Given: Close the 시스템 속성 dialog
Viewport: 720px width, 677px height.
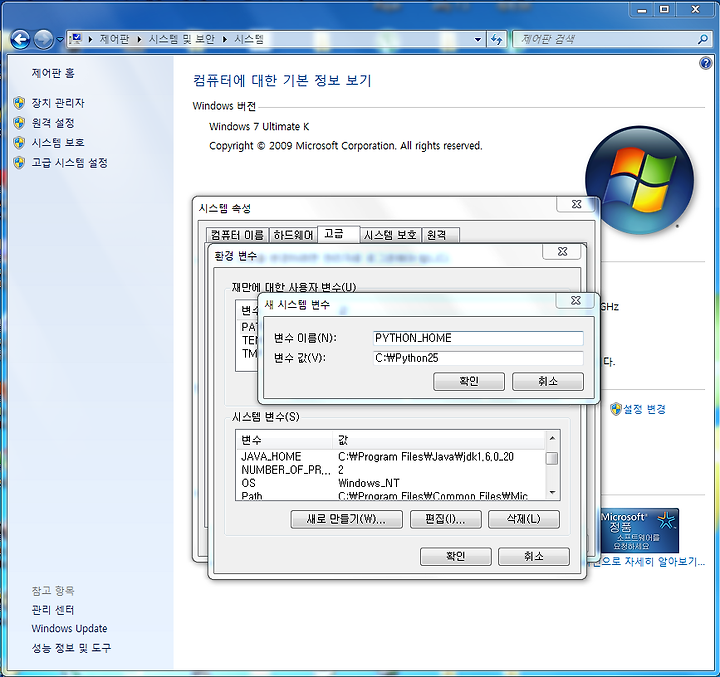Looking at the screenshot, I should (x=577, y=204).
